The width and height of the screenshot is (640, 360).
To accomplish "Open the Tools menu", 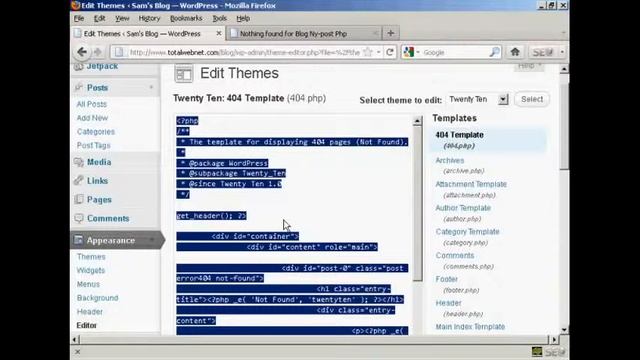I will pos(220,18).
